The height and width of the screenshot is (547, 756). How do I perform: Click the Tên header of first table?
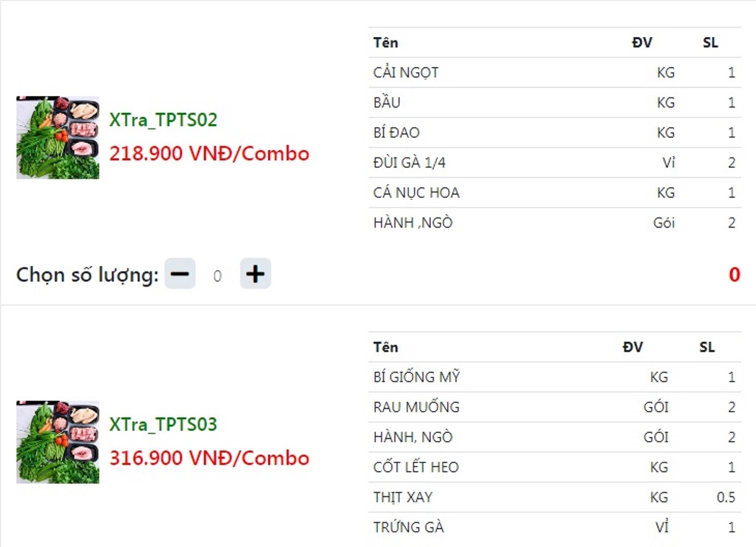pyautogui.click(x=386, y=43)
